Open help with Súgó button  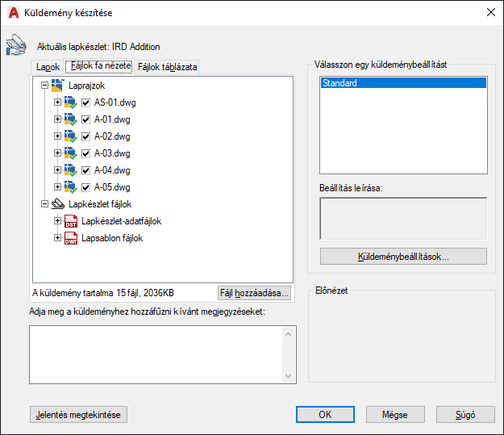[x=465, y=414]
